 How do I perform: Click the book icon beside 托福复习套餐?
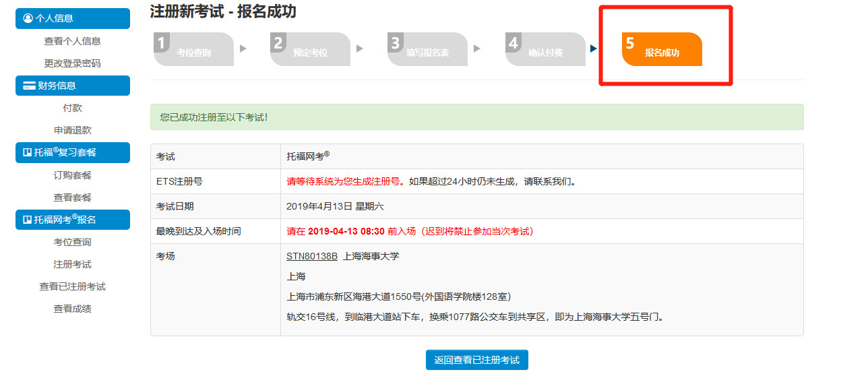[28, 152]
